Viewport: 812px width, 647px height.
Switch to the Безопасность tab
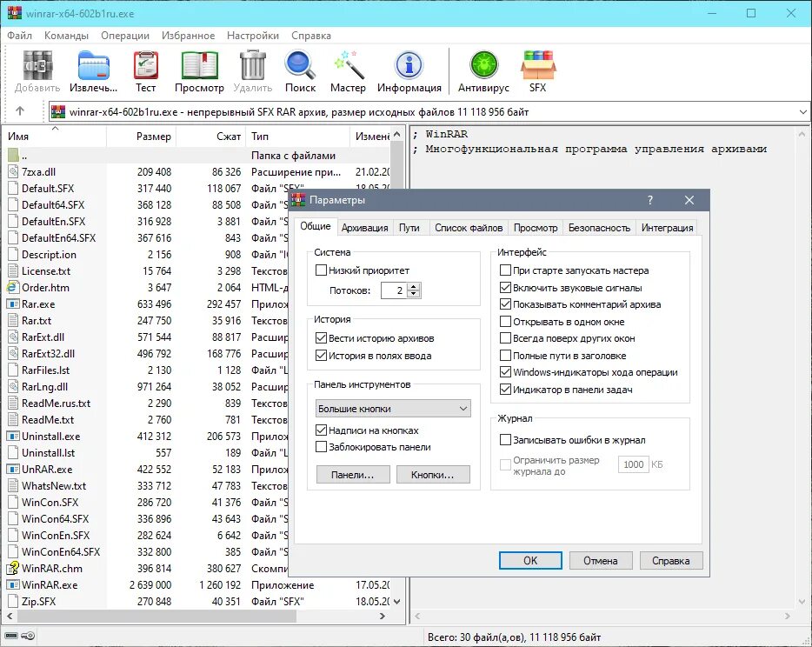click(x=599, y=228)
